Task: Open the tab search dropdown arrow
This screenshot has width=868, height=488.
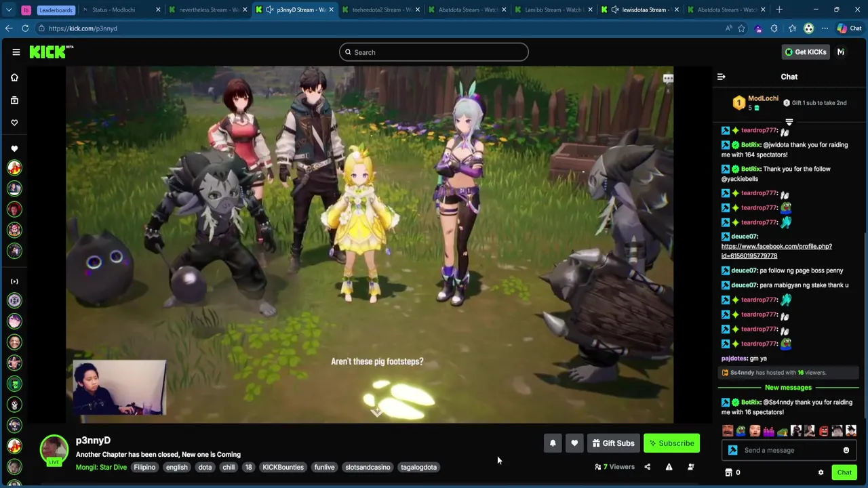Action: click(x=9, y=9)
